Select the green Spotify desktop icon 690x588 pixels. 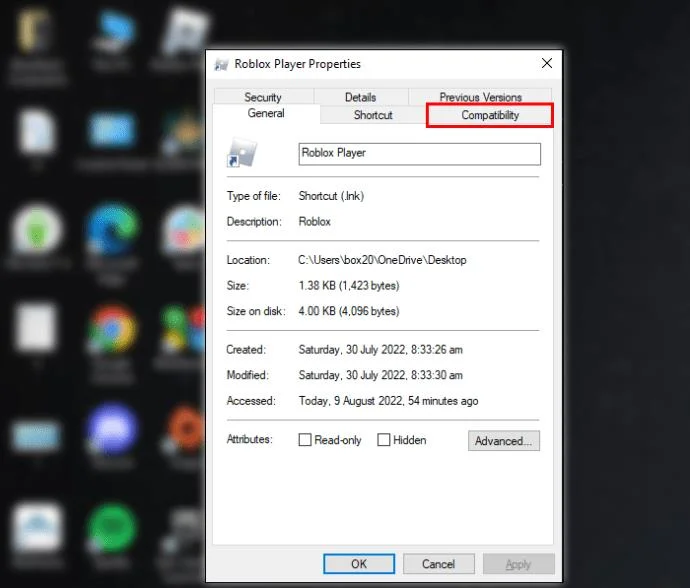[113, 527]
